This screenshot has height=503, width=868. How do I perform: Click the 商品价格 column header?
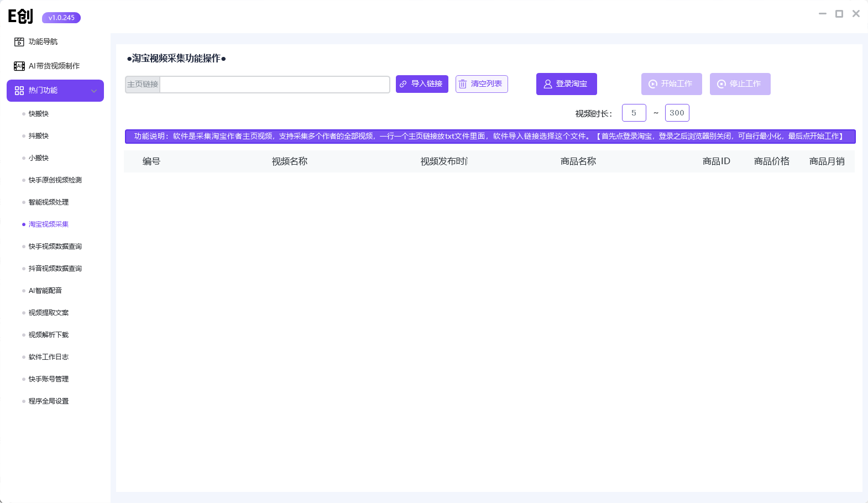[772, 161]
